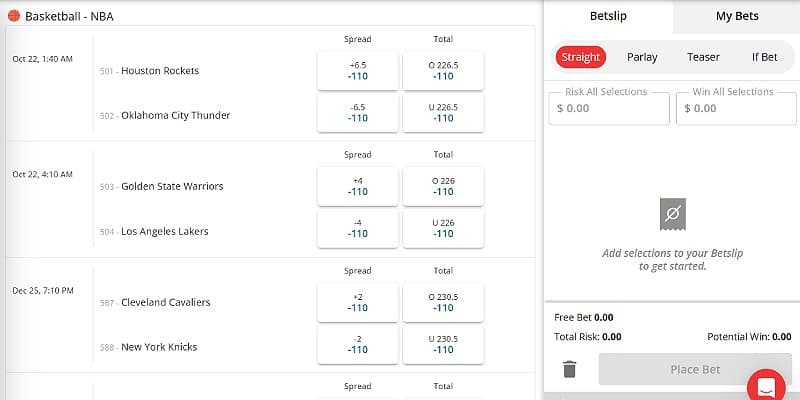Click the Risk All Selections amount field
The height and width of the screenshot is (400, 800).
coord(609,108)
